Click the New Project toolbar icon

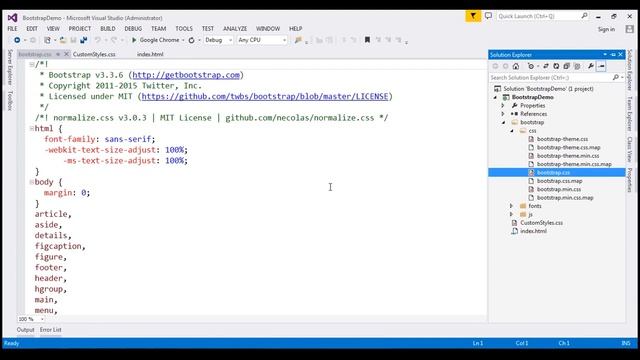(47, 40)
